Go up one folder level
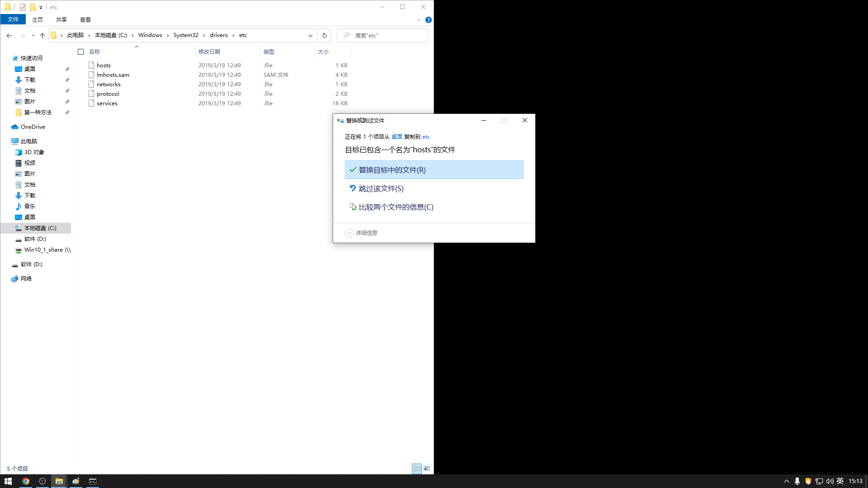Viewport: 868px width, 488px height. pos(42,35)
